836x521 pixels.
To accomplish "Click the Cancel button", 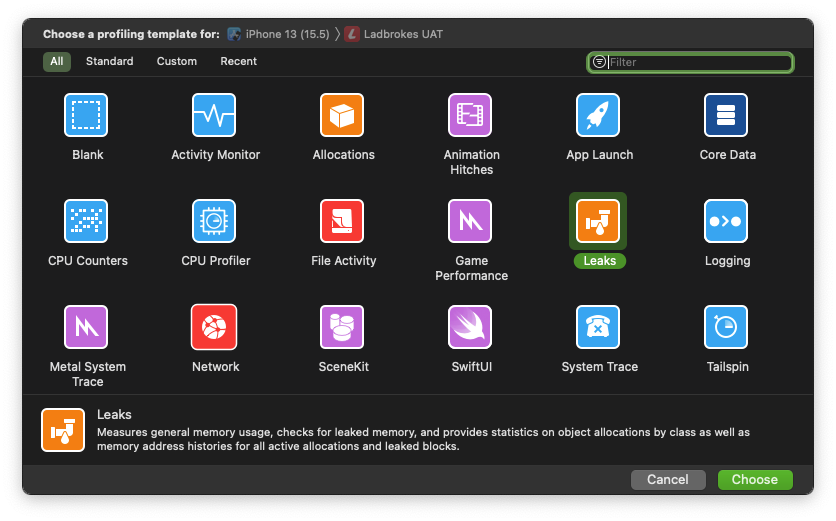I will (668, 479).
